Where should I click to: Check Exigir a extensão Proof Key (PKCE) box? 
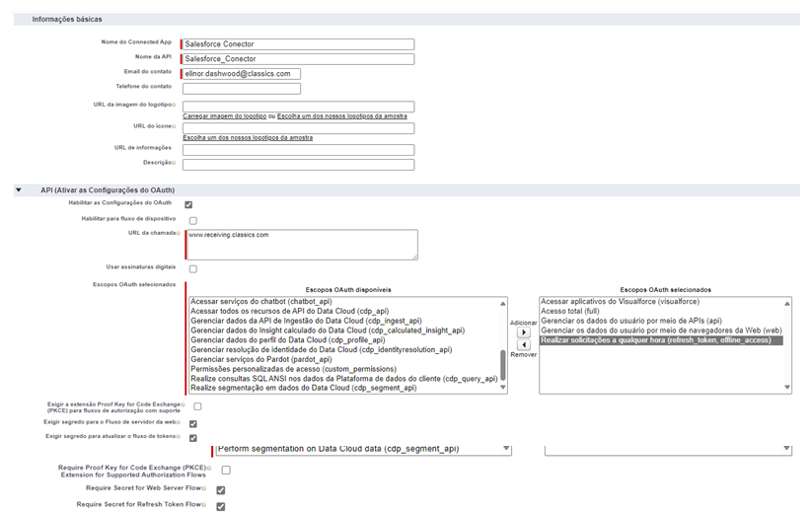pos(197,406)
